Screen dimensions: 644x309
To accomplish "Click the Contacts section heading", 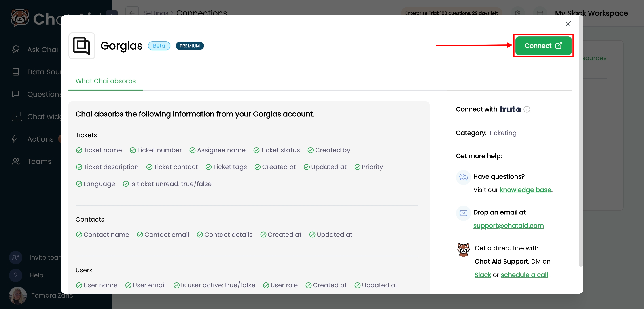I will point(90,220).
